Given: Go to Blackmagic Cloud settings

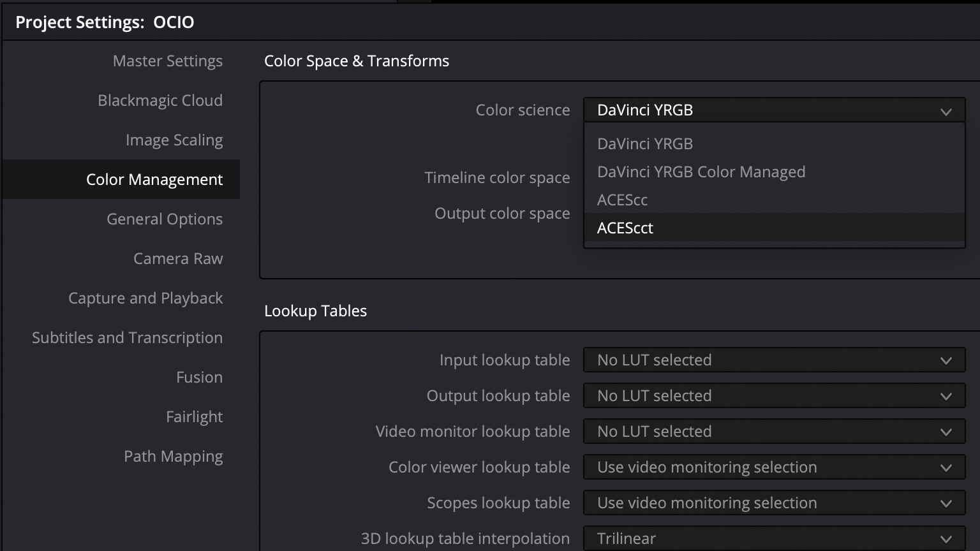Looking at the screenshot, I should 160,100.
